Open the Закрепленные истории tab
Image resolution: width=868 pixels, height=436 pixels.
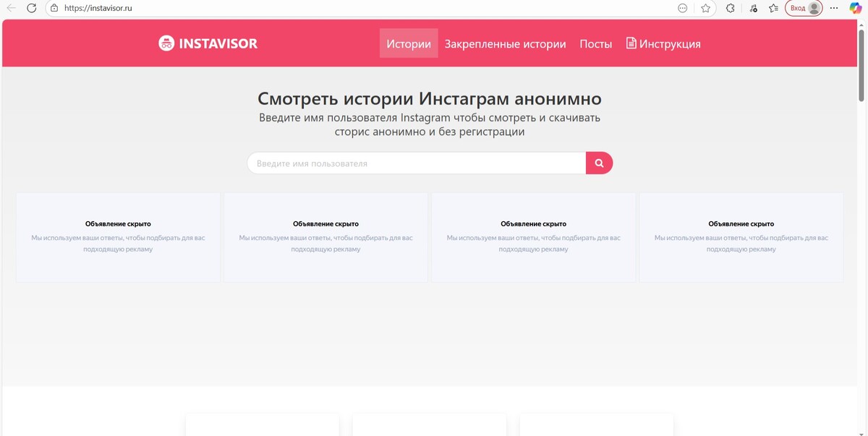[505, 43]
